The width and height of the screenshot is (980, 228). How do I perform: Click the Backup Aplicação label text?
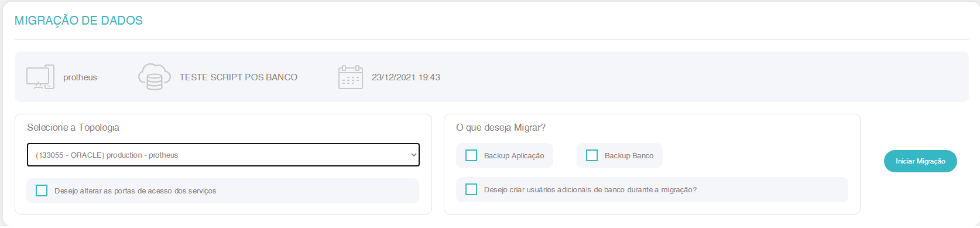pyautogui.click(x=514, y=156)
